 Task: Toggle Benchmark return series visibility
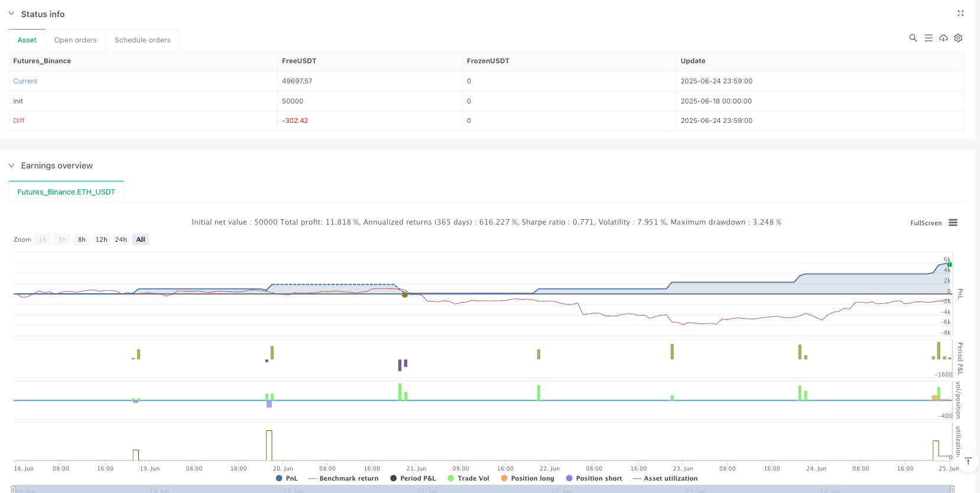(x=343, y=478)
